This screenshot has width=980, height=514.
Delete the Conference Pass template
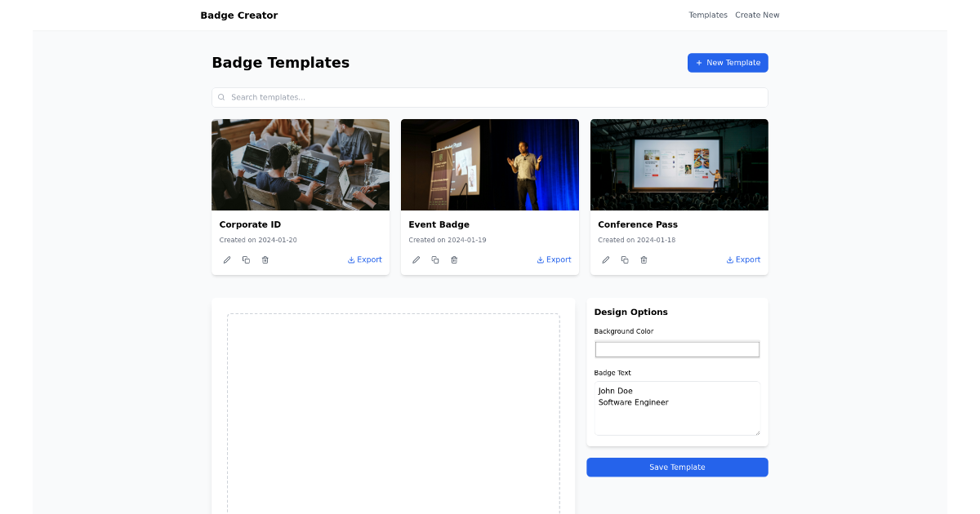click(x=644, y=259)
